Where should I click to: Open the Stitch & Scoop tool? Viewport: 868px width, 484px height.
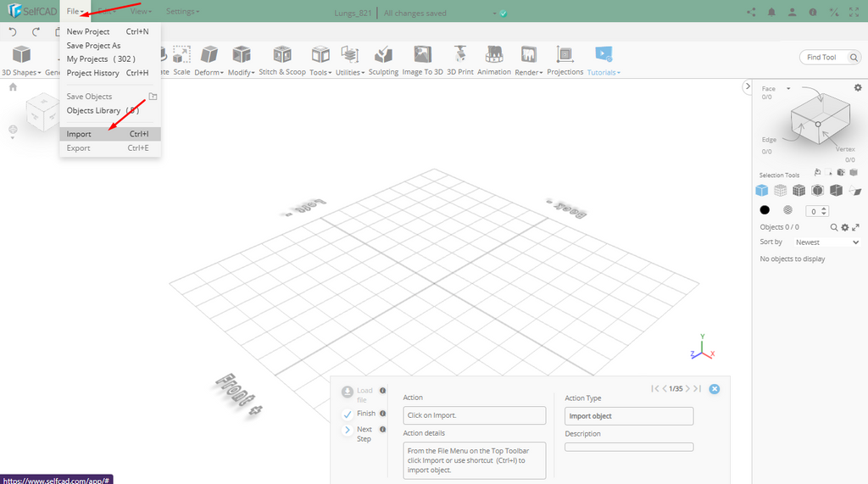[x=282, y=61]
